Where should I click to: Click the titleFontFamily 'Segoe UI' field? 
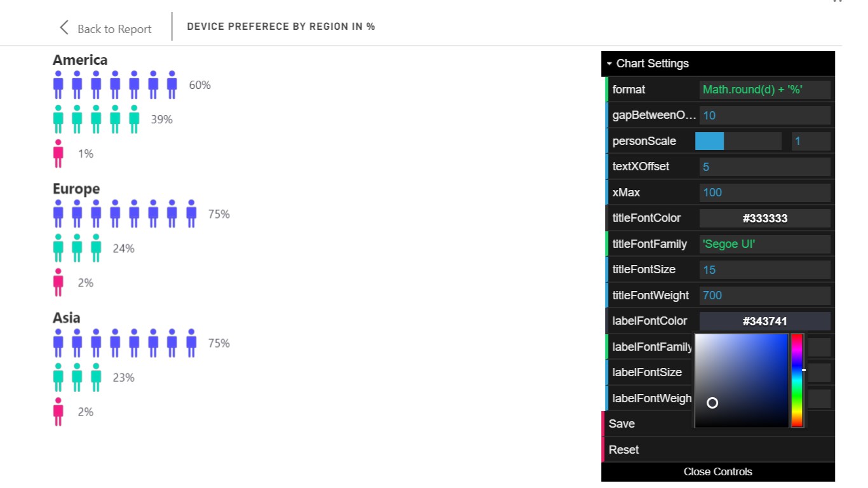(764, 244)
